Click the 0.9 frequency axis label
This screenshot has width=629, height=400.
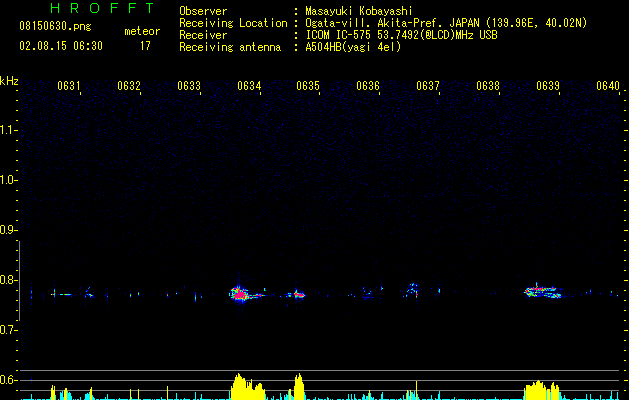pos(9,230)
